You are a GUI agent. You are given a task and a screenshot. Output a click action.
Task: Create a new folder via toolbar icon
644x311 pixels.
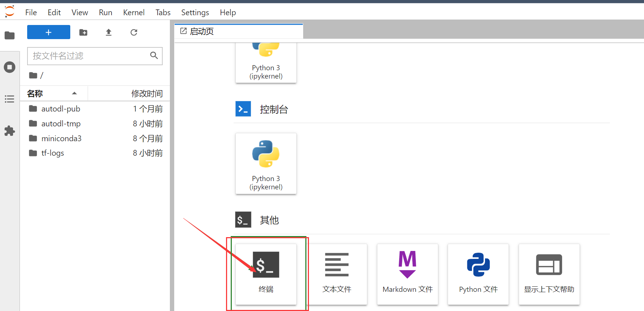(x=83, y=33)
